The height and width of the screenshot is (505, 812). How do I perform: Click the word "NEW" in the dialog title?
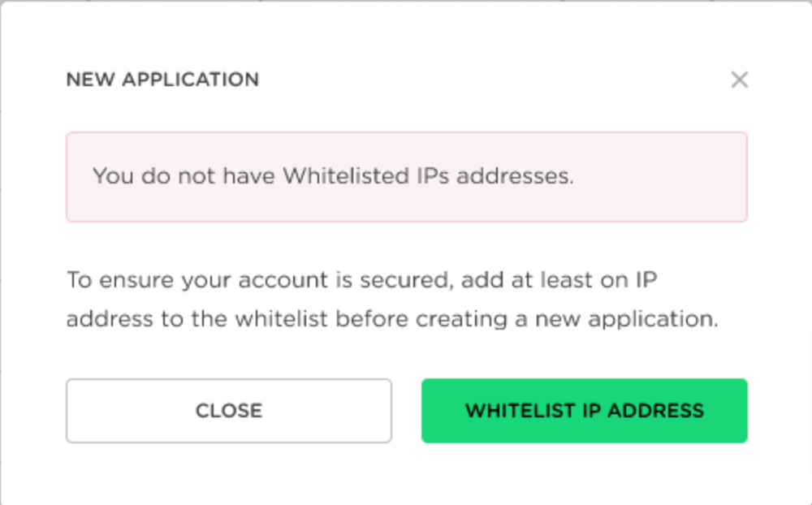coord(89,80)
